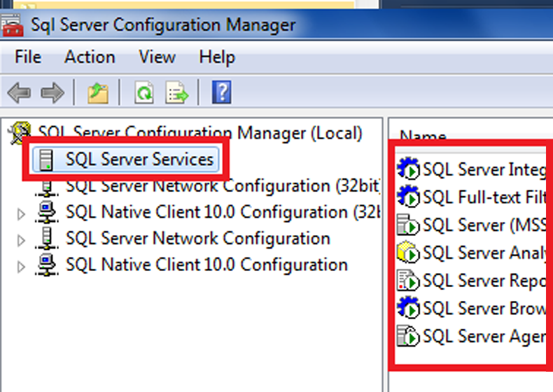This screenshot has width=553, height=392.
Task: Click the Back arrow toolbar icon
Action: point(19,92)
